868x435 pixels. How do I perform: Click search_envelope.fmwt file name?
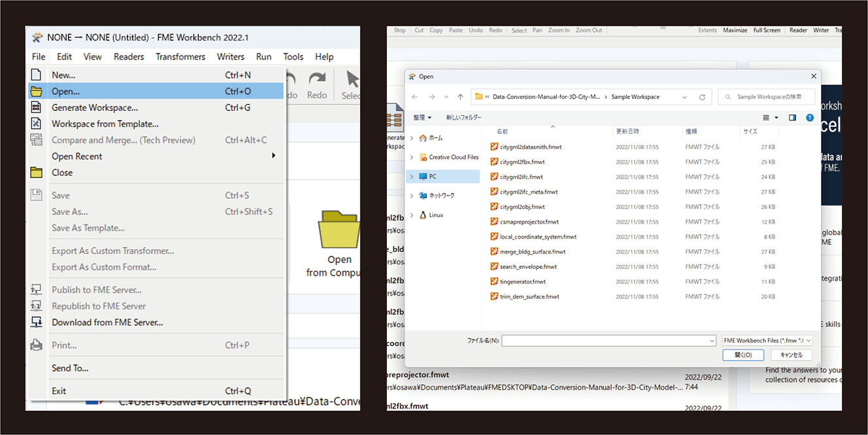(528, 267)
